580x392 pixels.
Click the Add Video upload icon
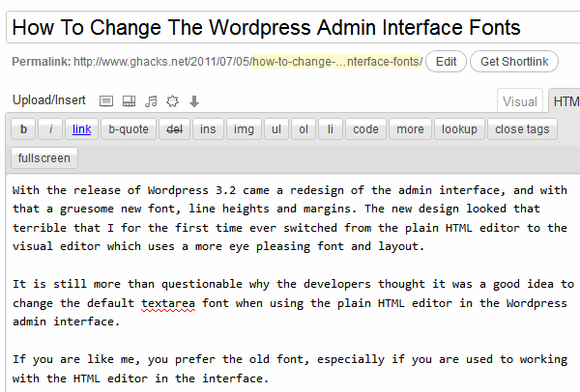pyautogui.click(x=129, y=100)
